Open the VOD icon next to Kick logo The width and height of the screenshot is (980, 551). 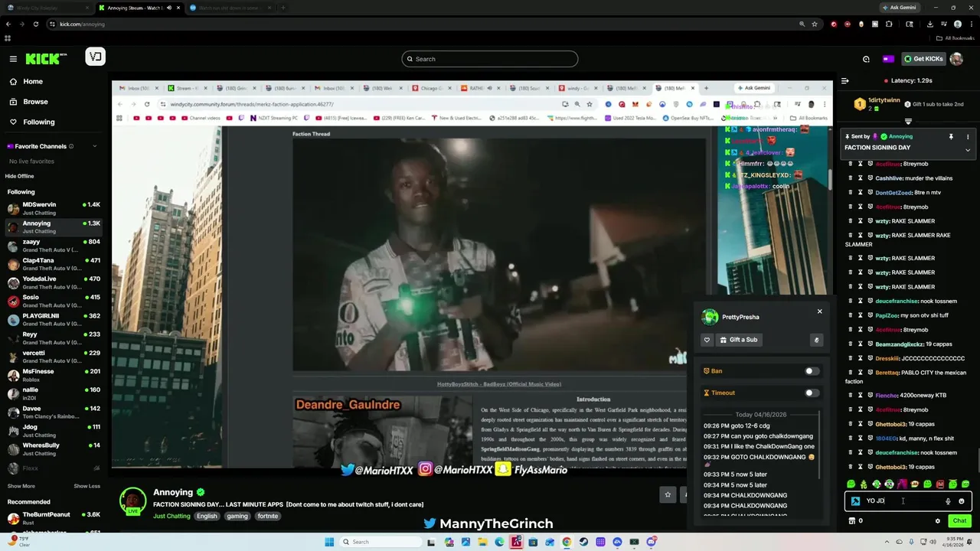[95, 57]
